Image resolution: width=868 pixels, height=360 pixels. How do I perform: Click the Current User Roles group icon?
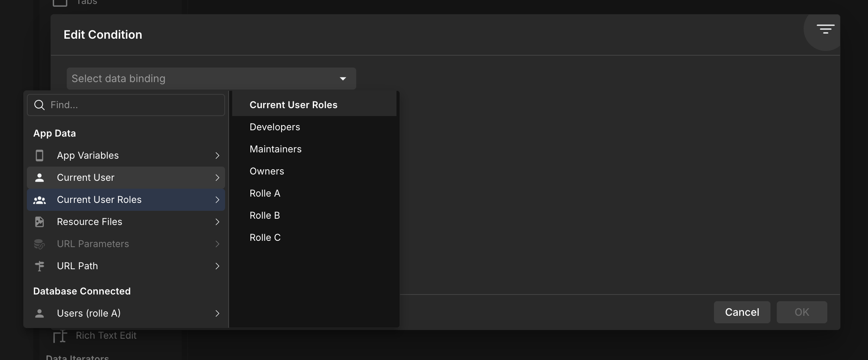pyautogui.click(x=39, y=200)
